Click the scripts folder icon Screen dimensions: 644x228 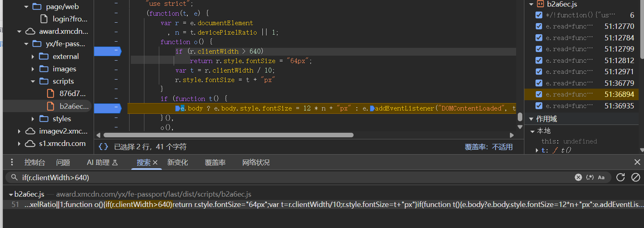click(x=44, y=81)
